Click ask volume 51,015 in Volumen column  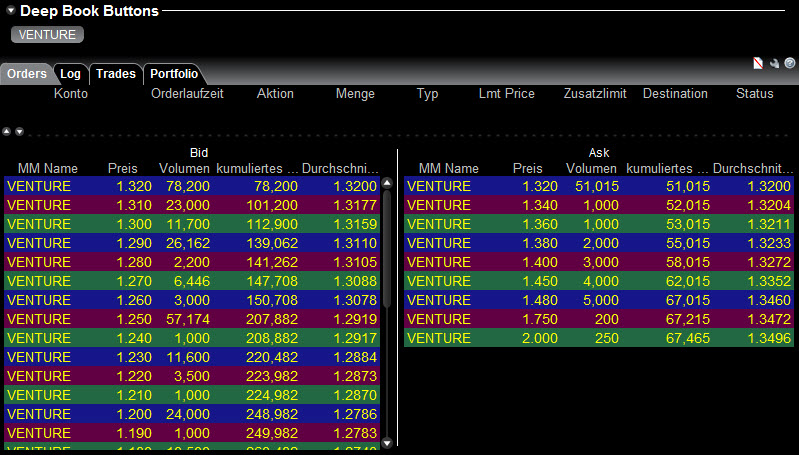(x=597, y=186)
